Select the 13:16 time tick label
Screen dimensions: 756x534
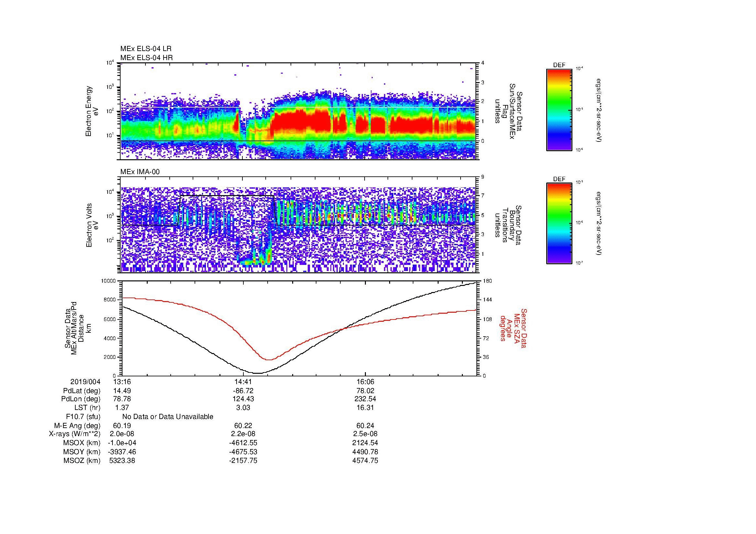[x=122, y=382]
